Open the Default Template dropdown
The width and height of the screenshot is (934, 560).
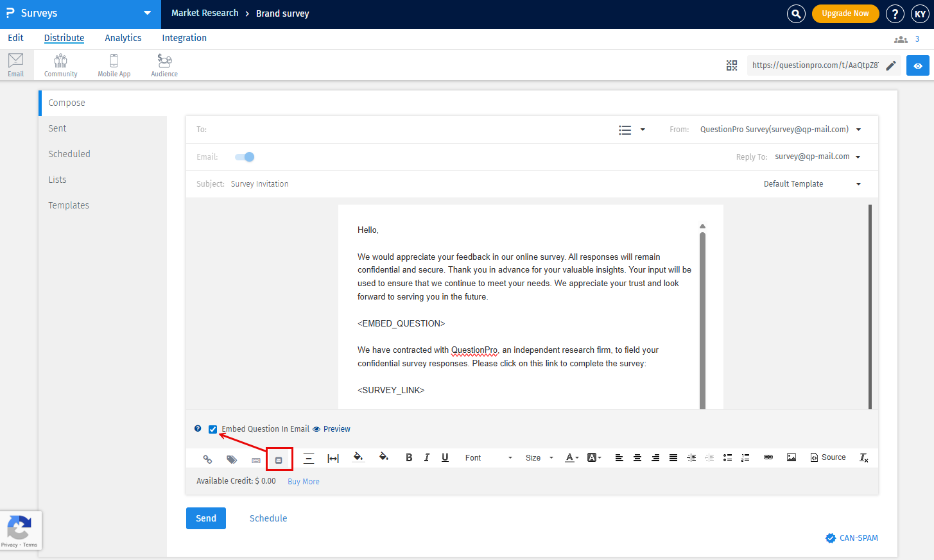813,184
